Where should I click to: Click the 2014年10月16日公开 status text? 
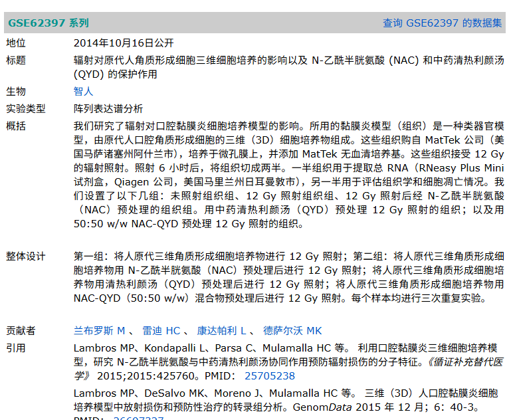124,43
